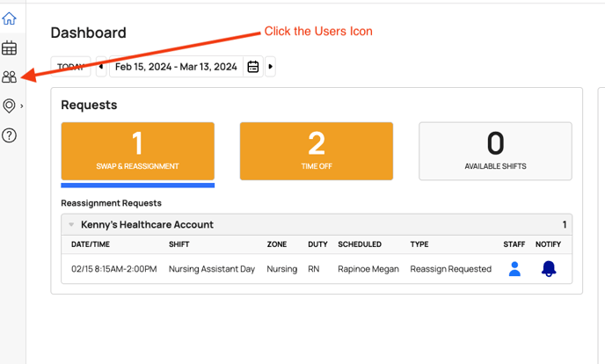Select the Available Shifts card
This screenshot has height=364, width=605.
click(x=495, y=151)
